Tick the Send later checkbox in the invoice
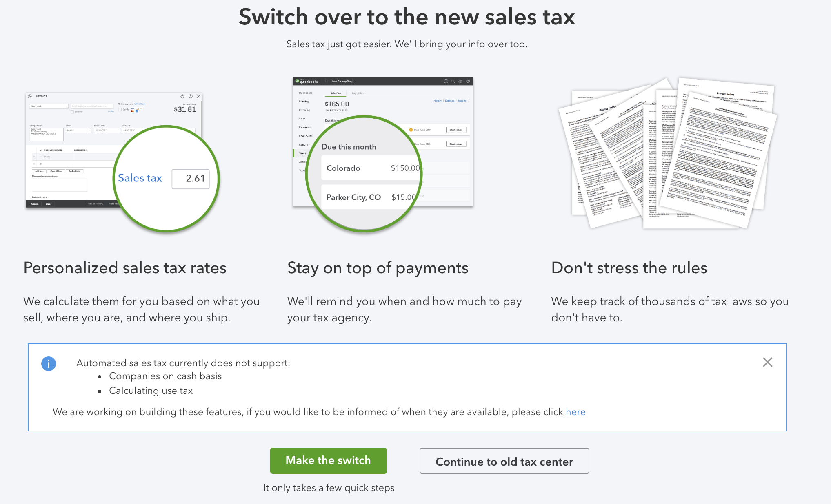Viewport: 831px width, 504px height. tap(72, 111)
